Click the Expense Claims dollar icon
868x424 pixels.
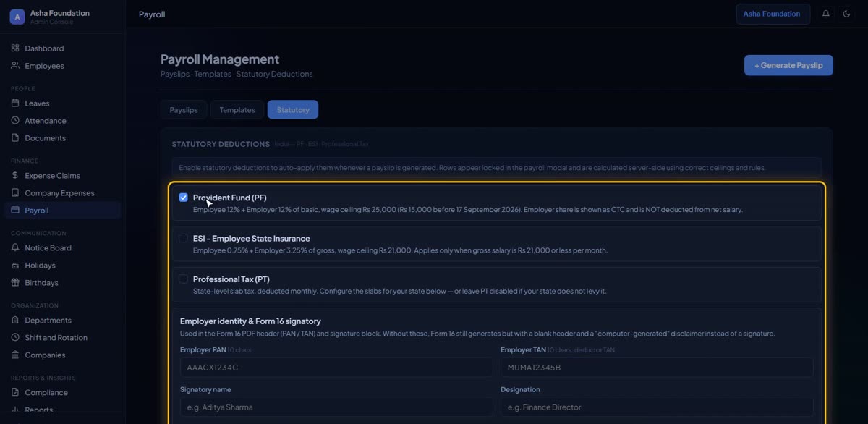[x=15, y=176]
